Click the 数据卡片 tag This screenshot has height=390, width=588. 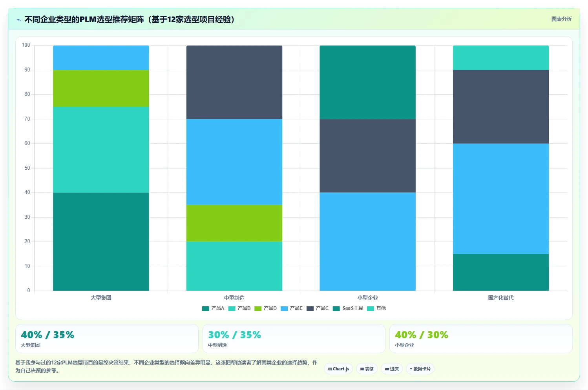coord(420,369)
